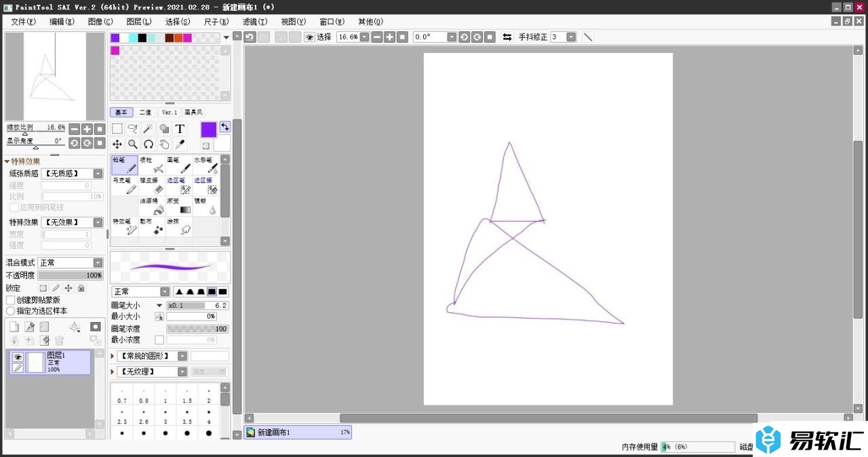Select the lasso selection tool
The height and width of the screenshot is (457, 868).
pyautogui.click(x=133, y=128)
